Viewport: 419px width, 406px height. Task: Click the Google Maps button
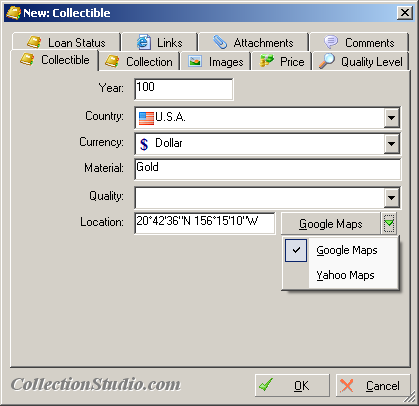(330, 224)
